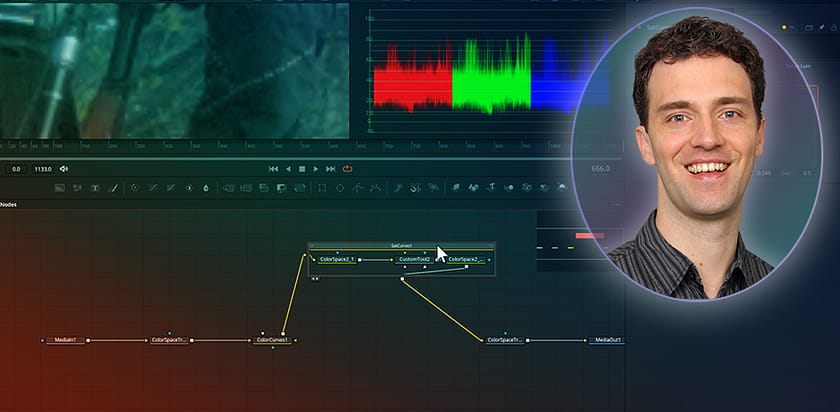Add a Brightness Contrast node from the toolbar
Viewport: 840px width, 412px height.
click(189, 188)
